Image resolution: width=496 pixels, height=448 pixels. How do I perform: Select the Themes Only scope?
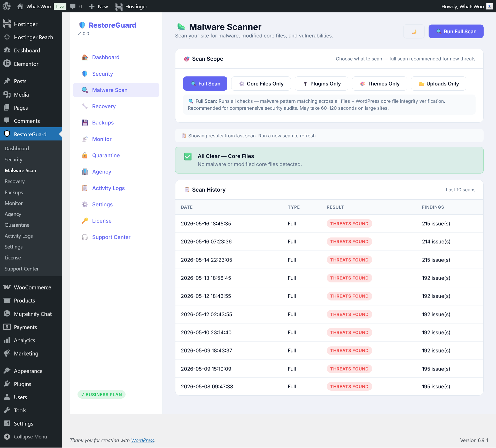(379, 84)
